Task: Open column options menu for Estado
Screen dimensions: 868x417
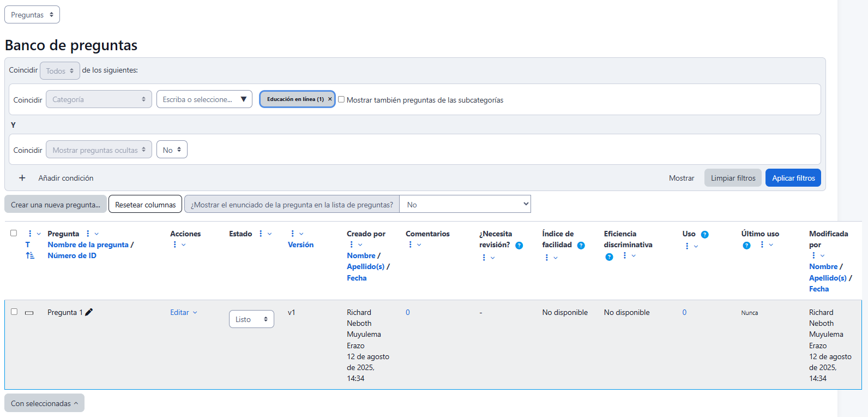Action: pos(261,234)
